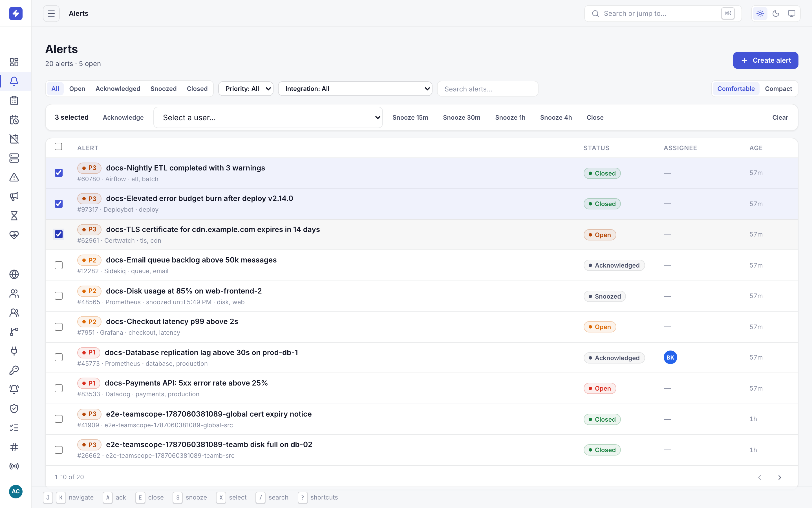
Task: Open the crossed-out calendar icon in sidebar
Action: click(14, 139)
